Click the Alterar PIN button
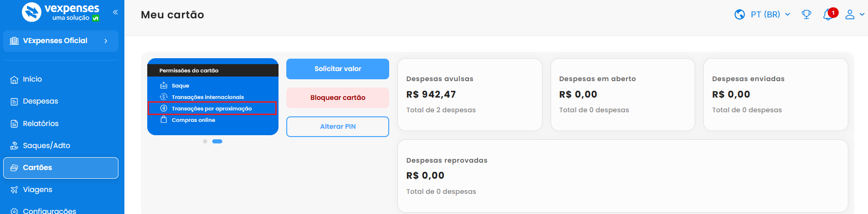 (338, 126)
